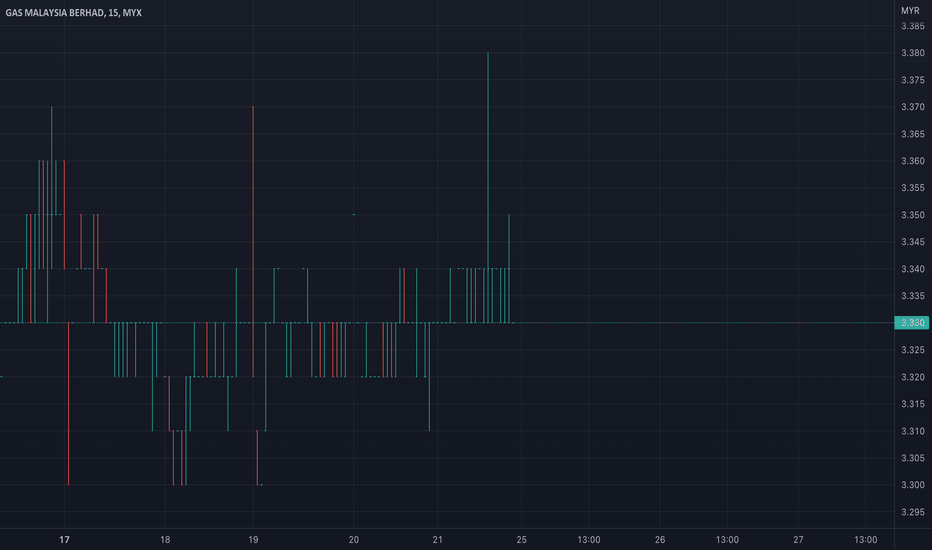Viewport: 932px width, 550px height.
Task: Click date label 26 on time axis
Action: pyautogui.click(x=660, y=540)
